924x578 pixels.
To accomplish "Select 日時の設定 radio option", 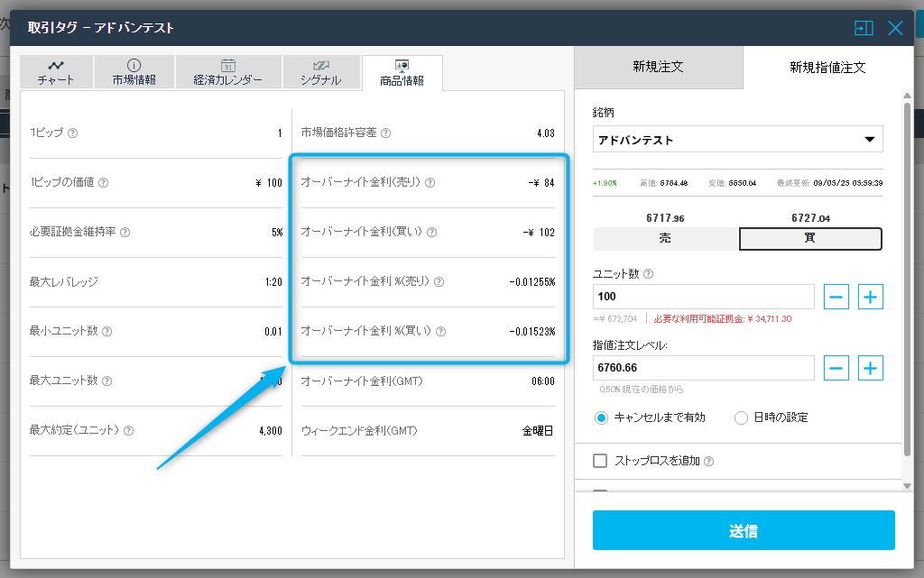I will 741,417.
